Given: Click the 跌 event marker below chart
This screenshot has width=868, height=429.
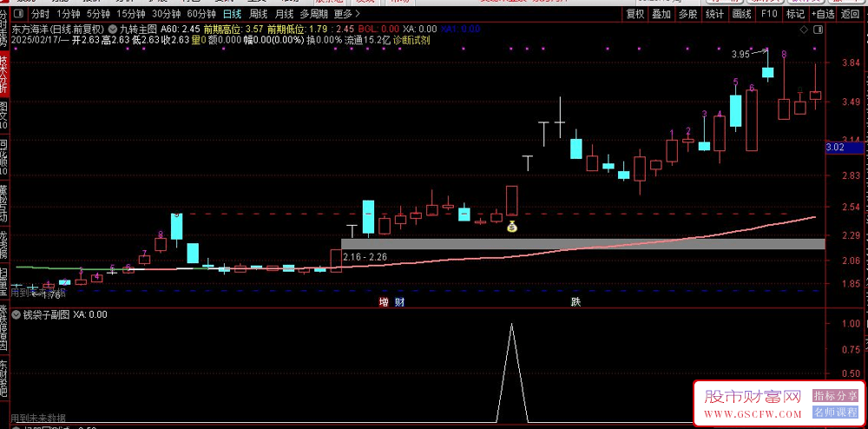Looking at the screenshot, I should tap(576, 302).
